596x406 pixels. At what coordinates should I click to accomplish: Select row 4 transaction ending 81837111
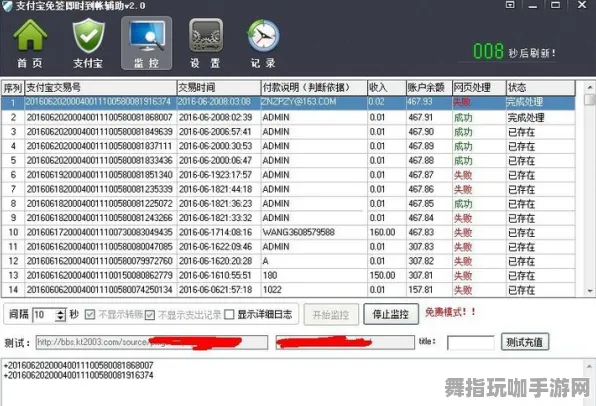[288, 146]
